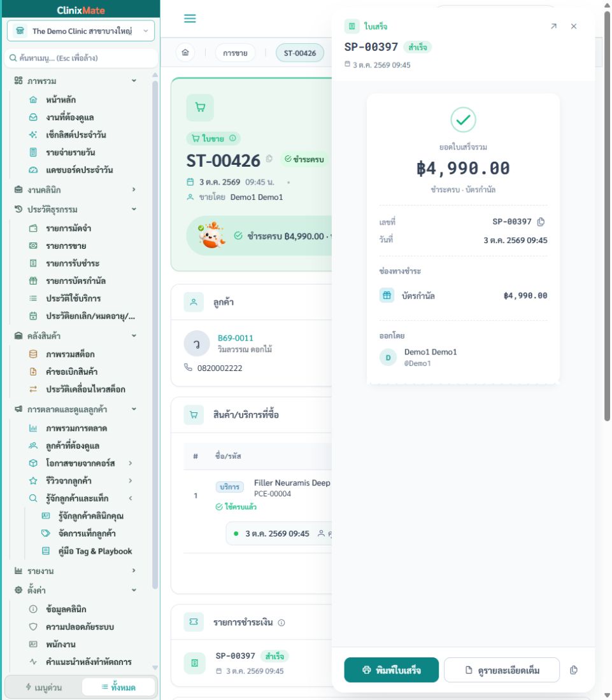612x700 pixels.
Task: Click the copy icon beside ดูรายละเอียดเต็ม
Action: (x=574, y=670)
